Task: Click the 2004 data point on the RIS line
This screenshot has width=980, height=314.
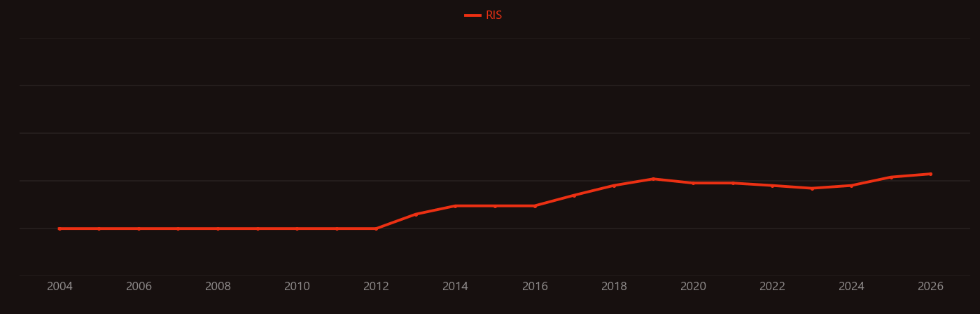Action: click(x=59, y=228)
